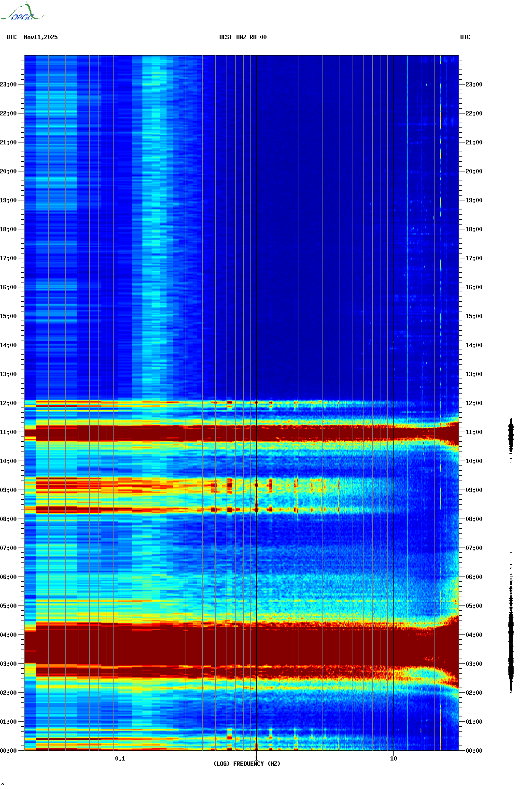Image resolution: width=532 pixels, height=789 pixels.
Task: Click 19:00 on the right time axis
Action: [474, 200]
